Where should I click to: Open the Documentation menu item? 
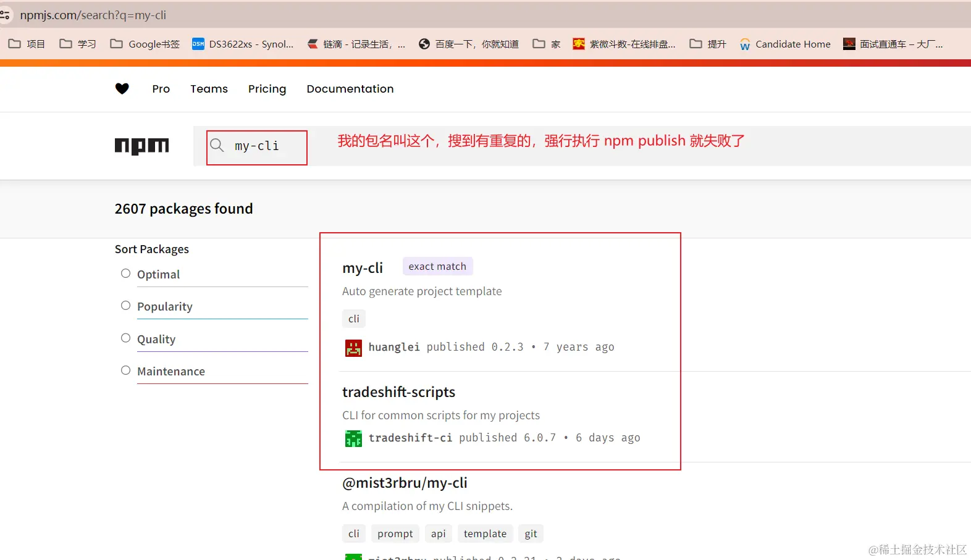(350, 89)
